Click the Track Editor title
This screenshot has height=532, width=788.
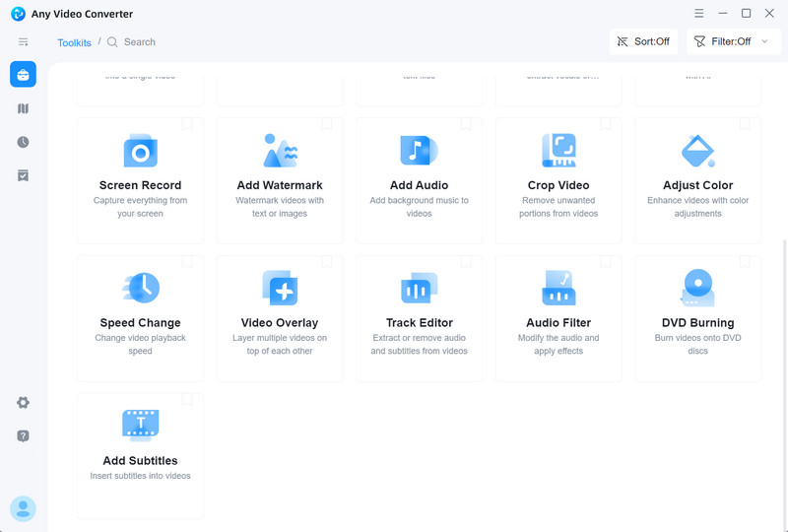(x=420, y=323)
